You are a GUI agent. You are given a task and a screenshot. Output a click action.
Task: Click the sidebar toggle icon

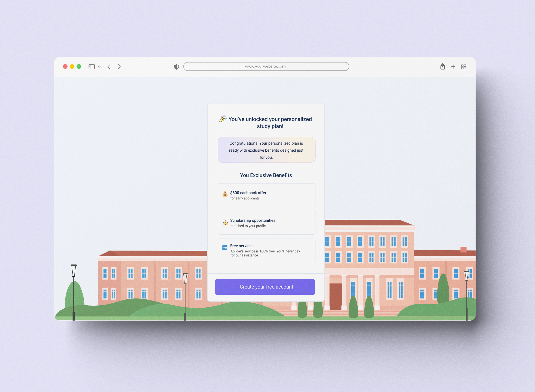(91, 67)
